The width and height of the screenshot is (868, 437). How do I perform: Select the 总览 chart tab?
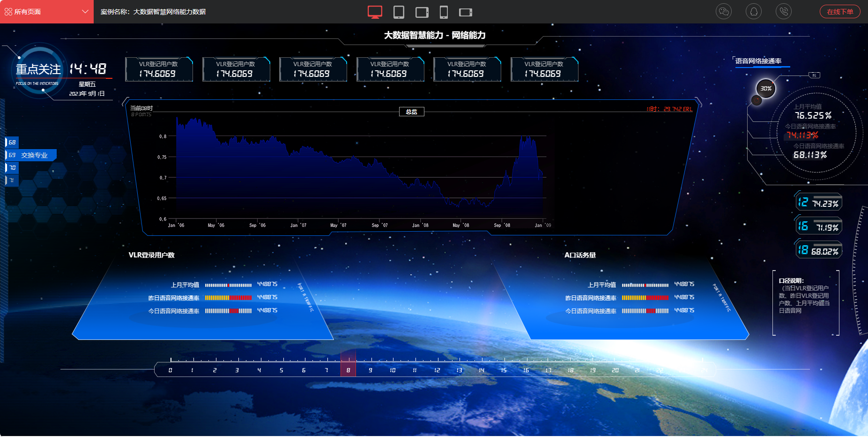coord(411,112)
